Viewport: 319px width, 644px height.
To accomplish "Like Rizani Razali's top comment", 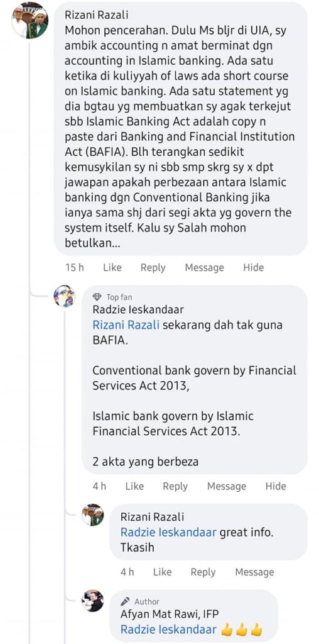I will tap(112, 267).
